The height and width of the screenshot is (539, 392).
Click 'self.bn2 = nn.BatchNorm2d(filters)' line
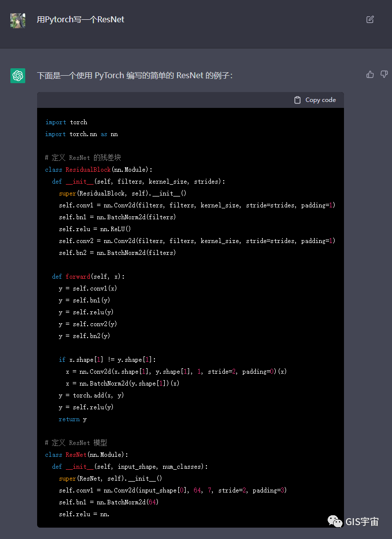click(117, 252)
